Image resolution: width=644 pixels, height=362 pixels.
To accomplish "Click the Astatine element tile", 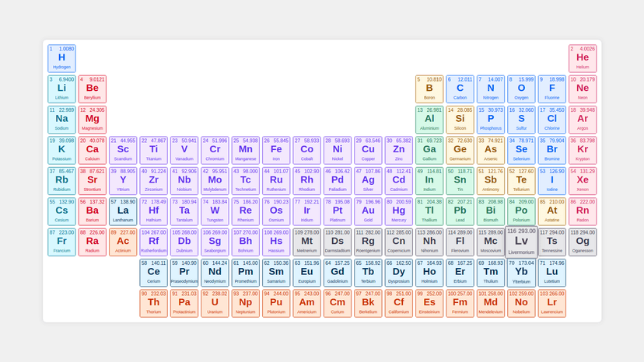I will tap(551, 211).
